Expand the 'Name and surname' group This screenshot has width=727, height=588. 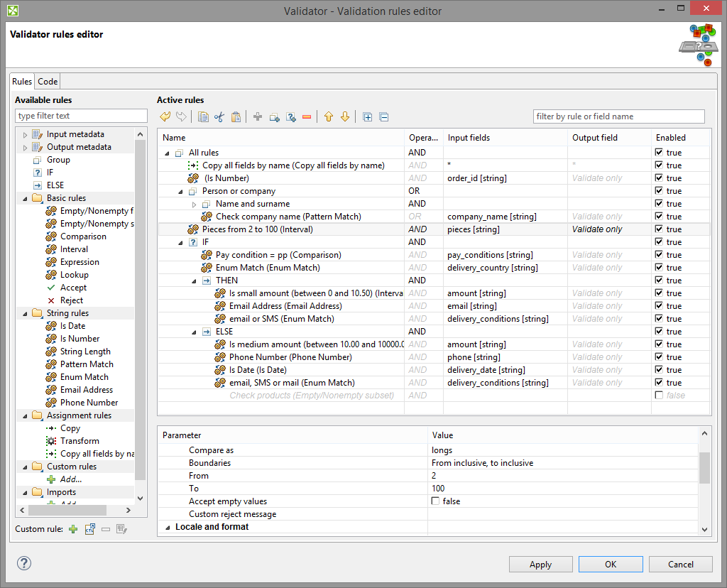195,205
